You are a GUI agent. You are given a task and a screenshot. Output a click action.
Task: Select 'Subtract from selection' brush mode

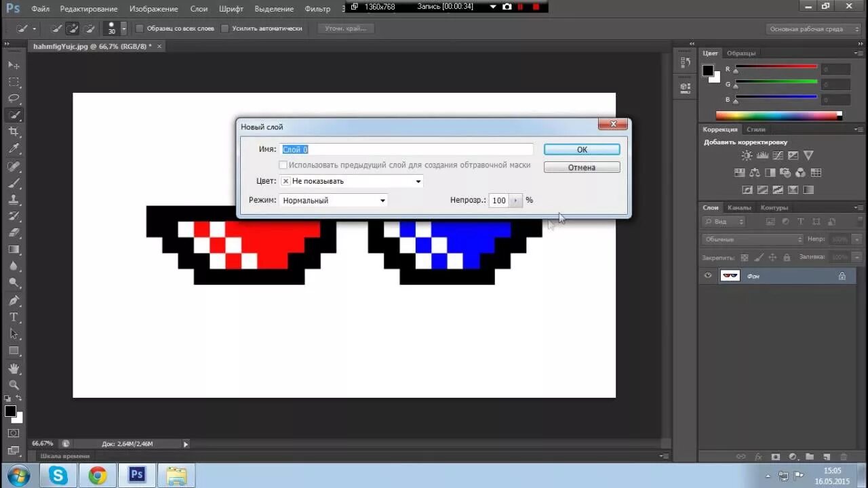pyautogui.click(x=88, y=29)
